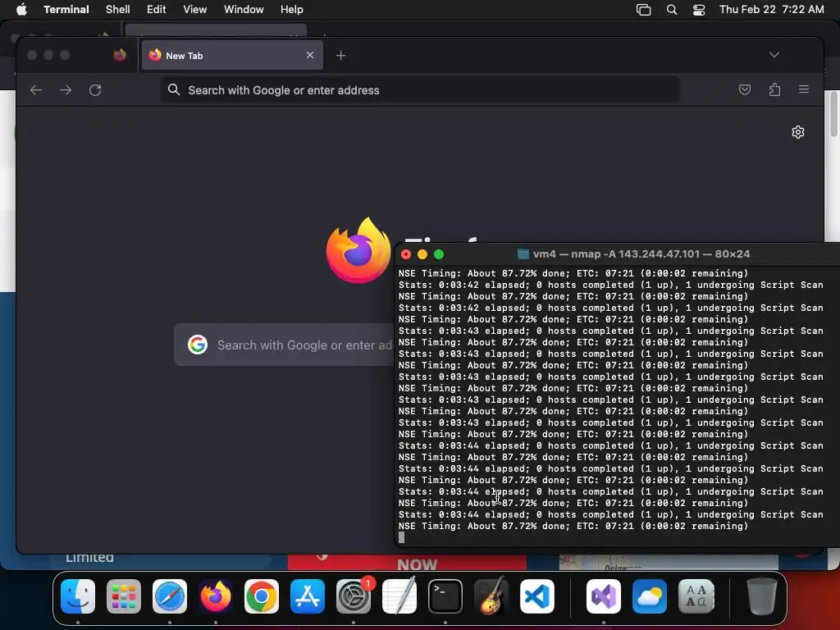Viewport: 840px width, 630px height.
Task: Open Firefox extensions puzzle icon
Action: 774,89
